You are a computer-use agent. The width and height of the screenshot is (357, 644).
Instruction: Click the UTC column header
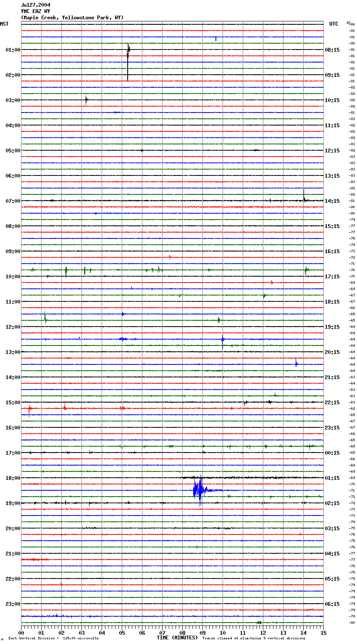click(334, 24)
